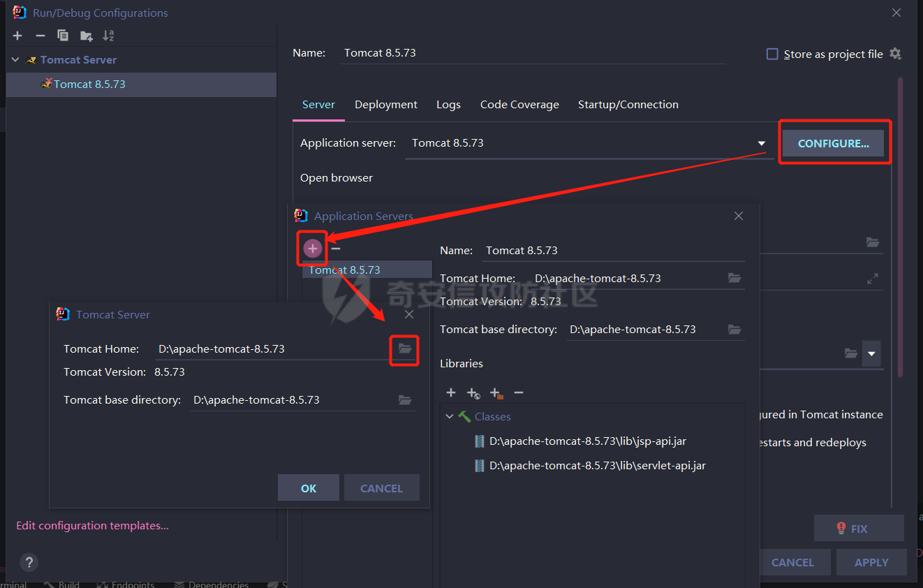Viewport: 923px width, 588px height.
Task: Switch to the Deployment tab
Action: tap(386, 105)
